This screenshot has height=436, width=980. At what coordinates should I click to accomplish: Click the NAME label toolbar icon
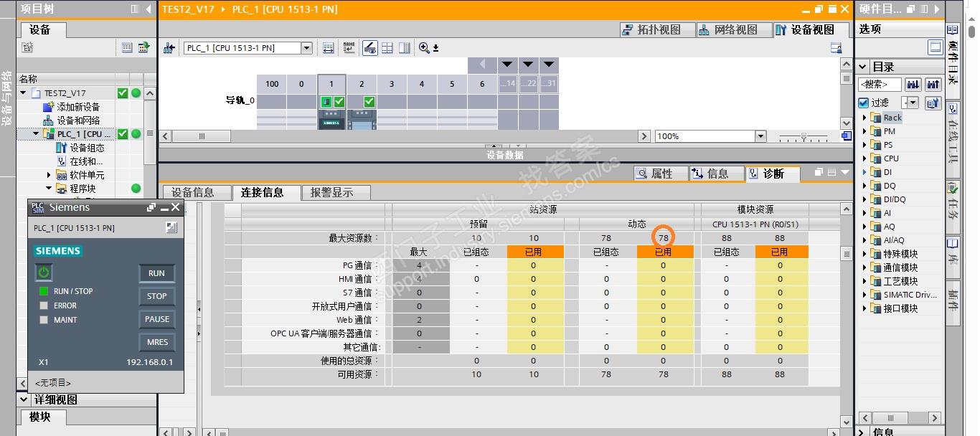point(349,48)
